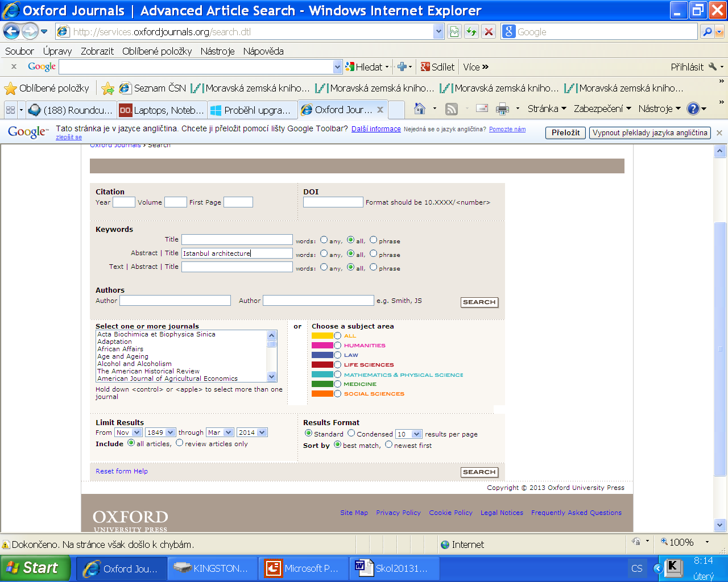The height and width of the screenshot is (582, 728).
Task: Click Přeložit translate button
Action: [x=566, y=133]
